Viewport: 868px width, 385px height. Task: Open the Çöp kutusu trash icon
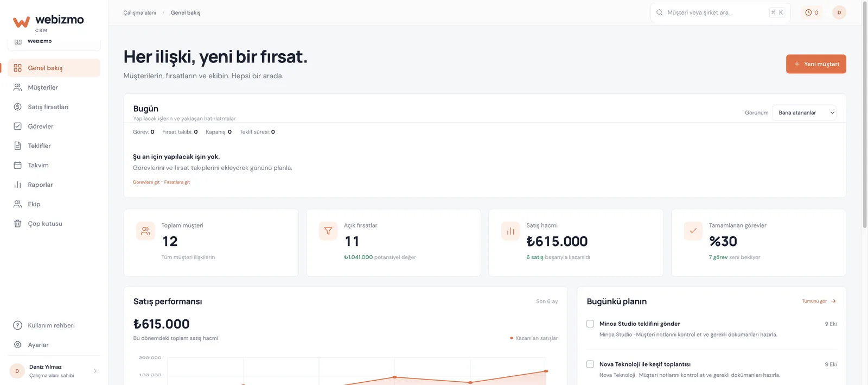(x=17, y=224)
